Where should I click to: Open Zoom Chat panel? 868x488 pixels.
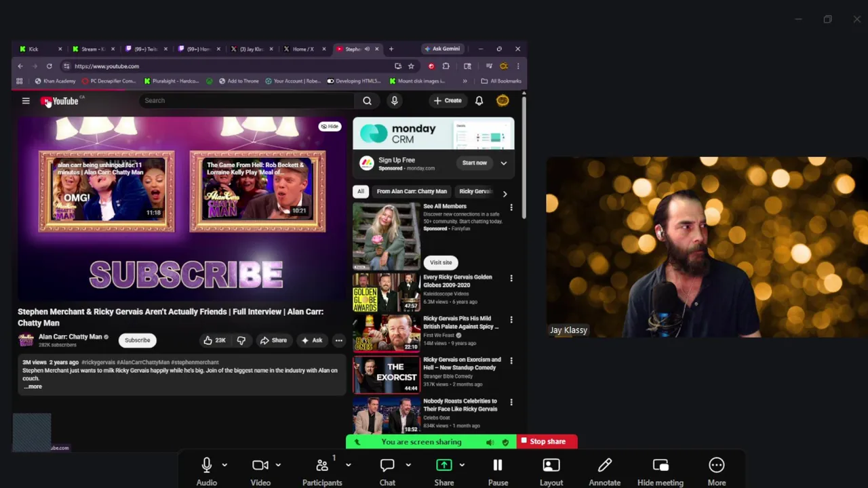pyautogui.click(x=387, y=472)
